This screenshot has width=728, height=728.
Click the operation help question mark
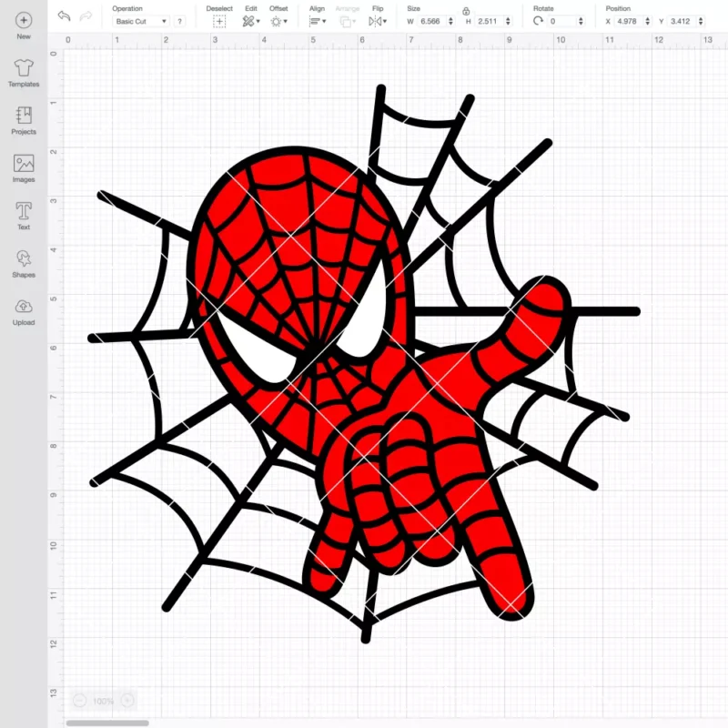[179, 21]
